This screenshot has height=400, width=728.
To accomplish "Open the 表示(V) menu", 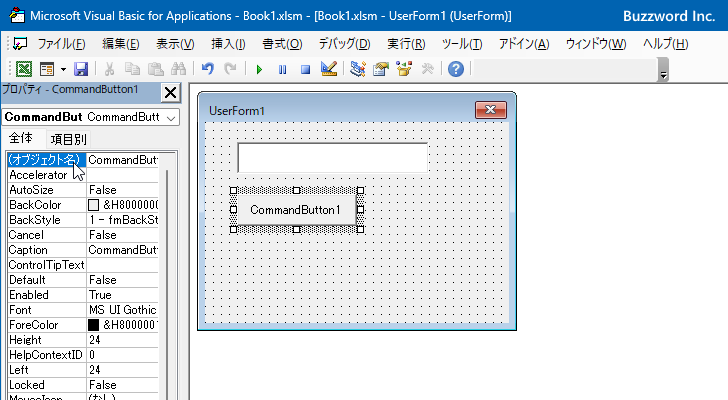I will (x=175, y=44).
